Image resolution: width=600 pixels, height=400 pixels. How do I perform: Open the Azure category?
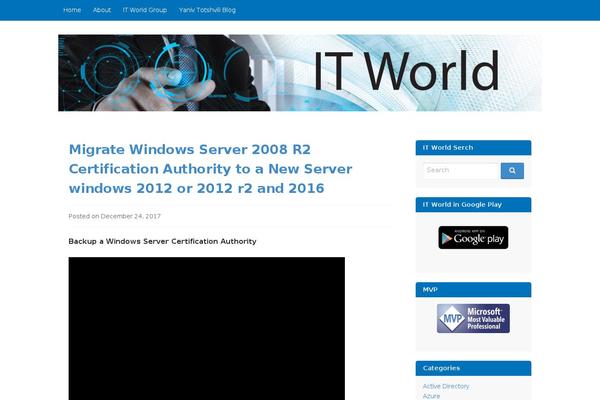click(x=431, y=396)
